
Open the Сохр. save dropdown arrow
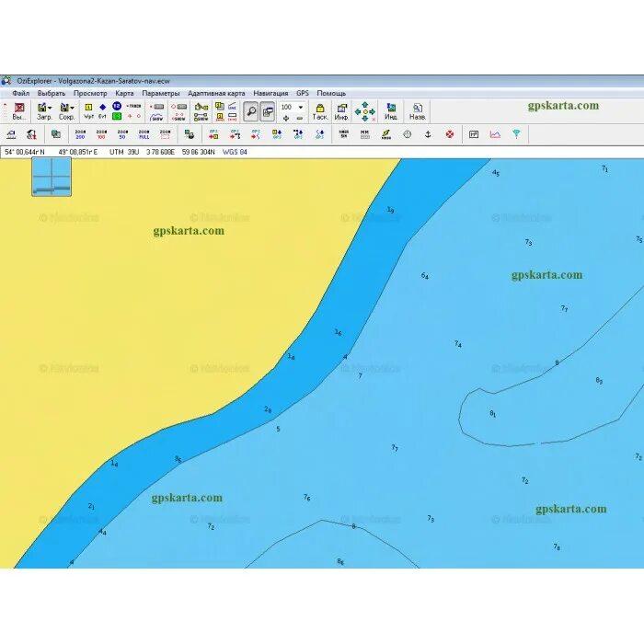pos(73,108)
